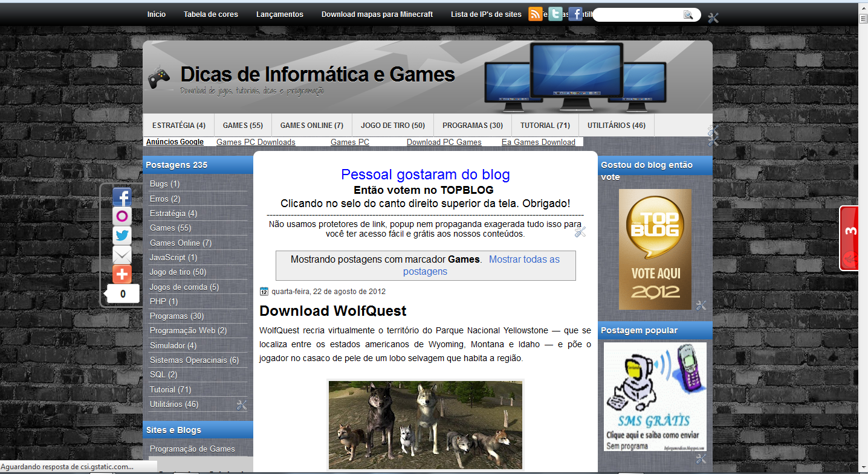Click the Ea Games Download ad link
Viewport: 868px width, 474px height.
tap(539, 143)
